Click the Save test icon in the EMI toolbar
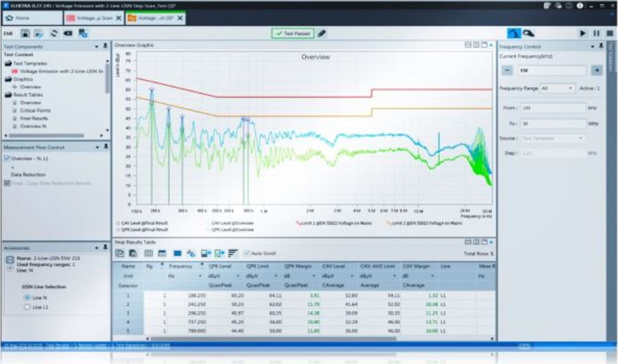 pyautogui.click(x=25, y=33)
